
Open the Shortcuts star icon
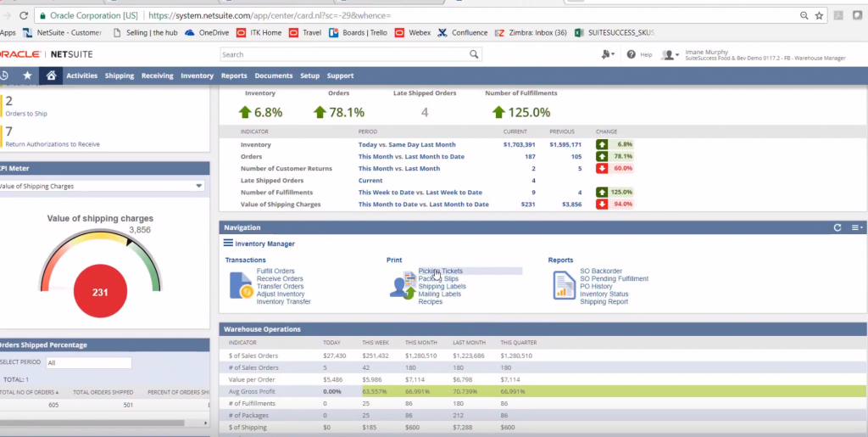point(28,76)
